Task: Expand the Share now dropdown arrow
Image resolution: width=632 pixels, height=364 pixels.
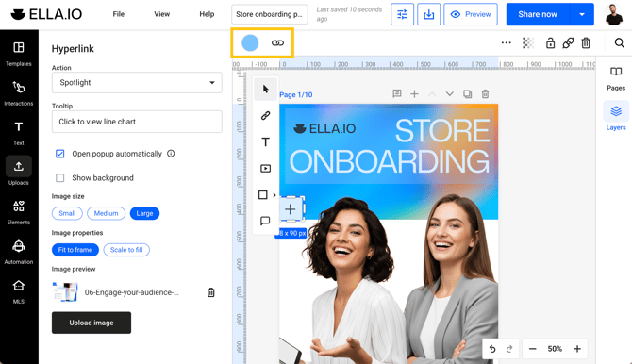Action: (582, 14)
